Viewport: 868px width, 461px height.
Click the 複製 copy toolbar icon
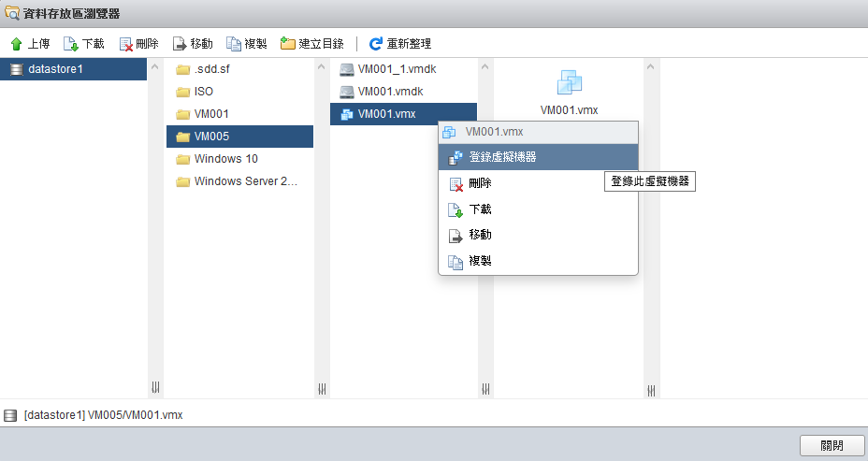[x=234, y=44]
